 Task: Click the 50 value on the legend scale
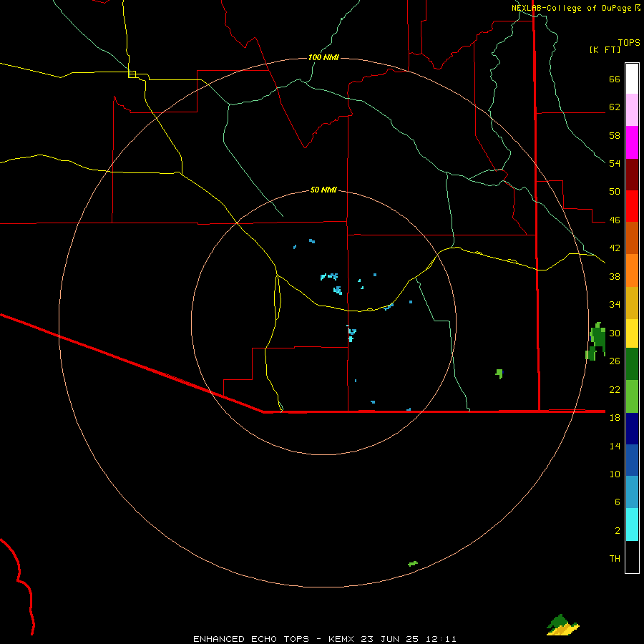click(x=615, y=192)
